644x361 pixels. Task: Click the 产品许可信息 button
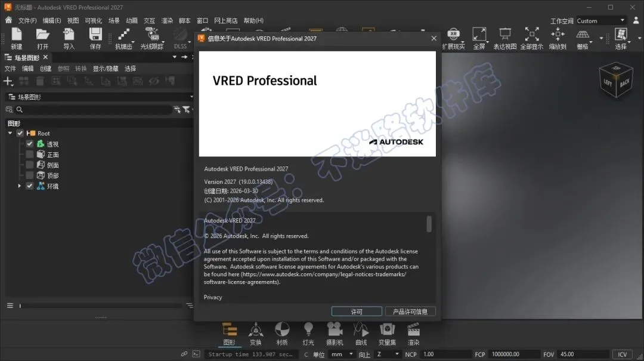[x=410, y=311]
